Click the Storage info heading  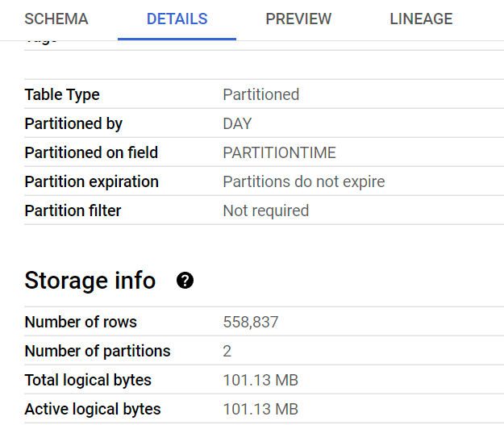click(90, 281)
